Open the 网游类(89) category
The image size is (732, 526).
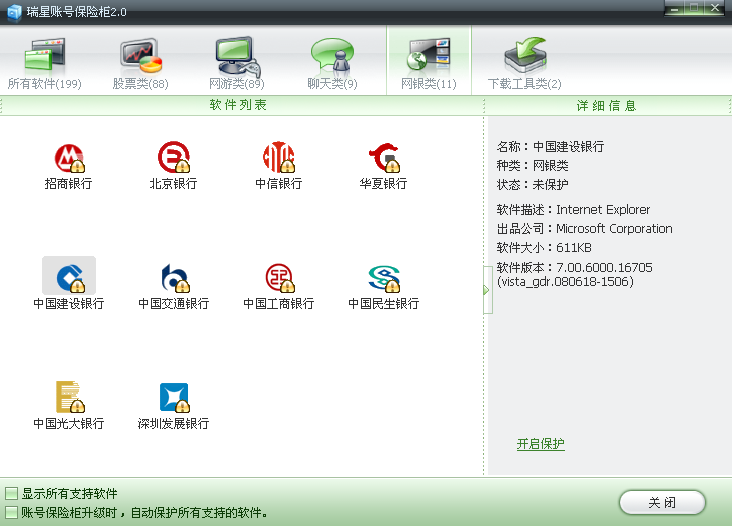click(237, 62)
